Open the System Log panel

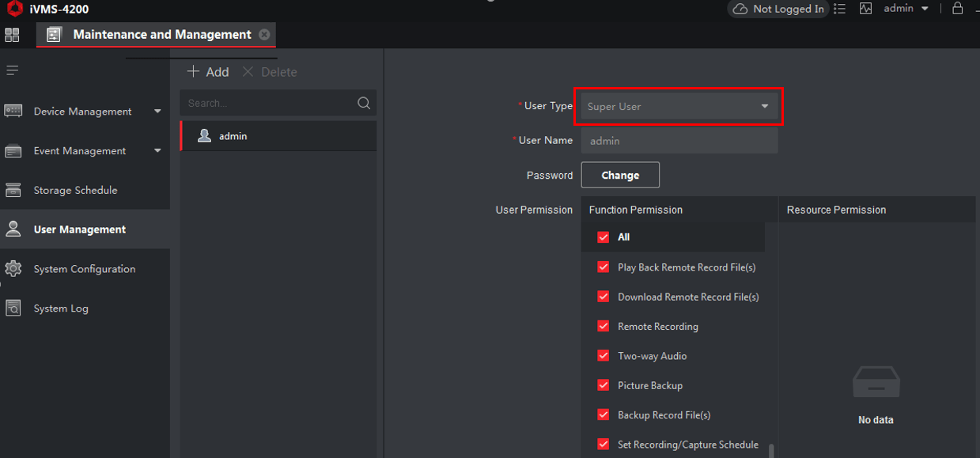click(x=13, y=308)
